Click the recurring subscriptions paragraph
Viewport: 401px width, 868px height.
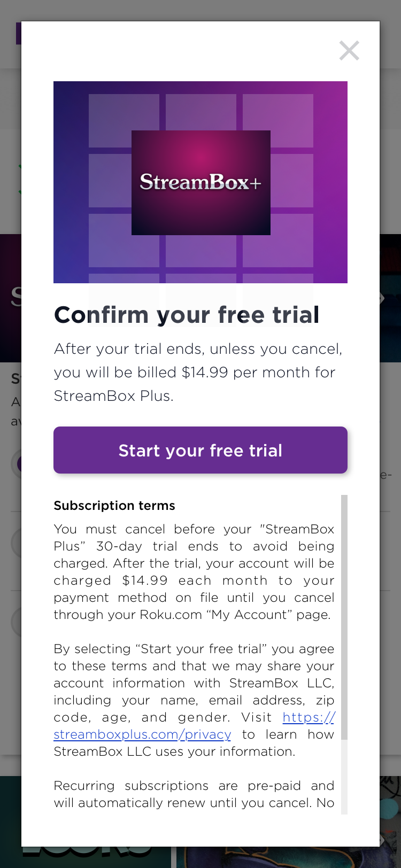(194, 794)
